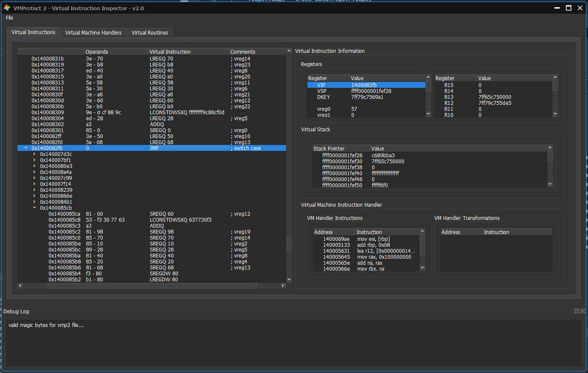The height and width of the screenshot is (373, 588).
Task: Click right arrow of horizontal instruction scrollbar
Action: [283, 286]
